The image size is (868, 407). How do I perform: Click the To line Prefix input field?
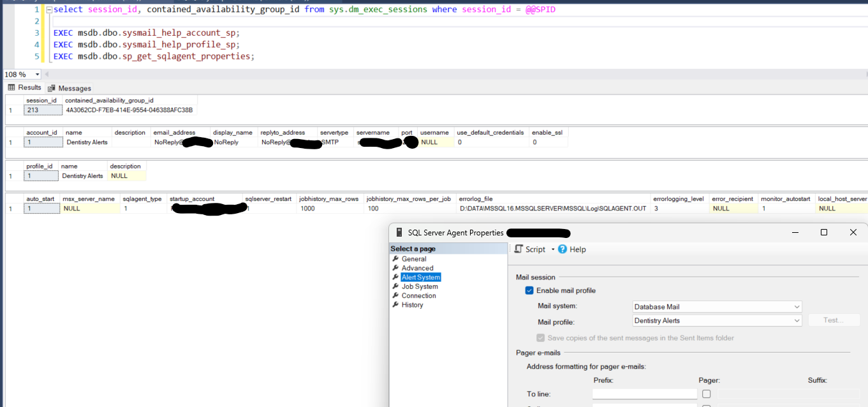645,394
